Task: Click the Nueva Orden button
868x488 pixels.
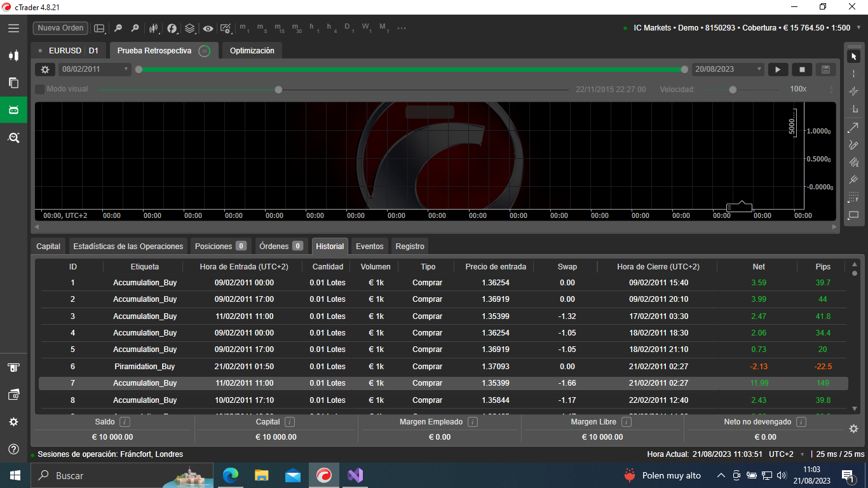Action: [x=60, y=28]
